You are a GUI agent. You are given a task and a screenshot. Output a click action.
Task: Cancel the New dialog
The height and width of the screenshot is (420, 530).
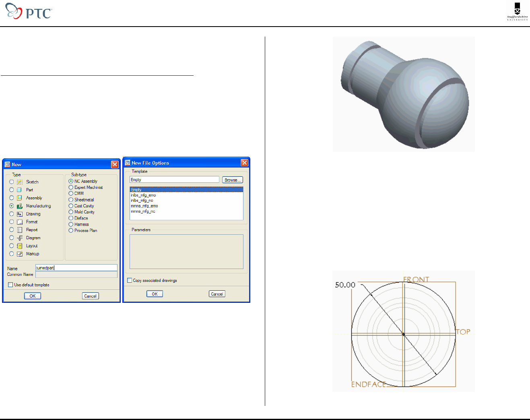90,296
